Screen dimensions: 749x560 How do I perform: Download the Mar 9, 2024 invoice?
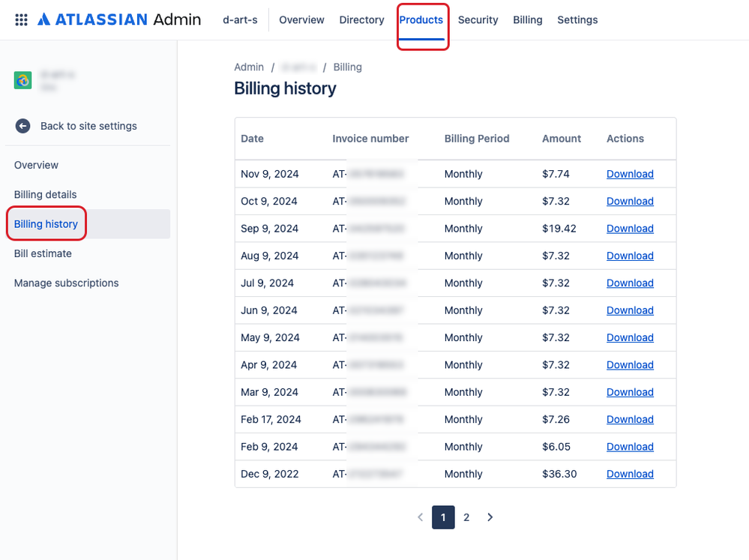[x=630, y=392]
